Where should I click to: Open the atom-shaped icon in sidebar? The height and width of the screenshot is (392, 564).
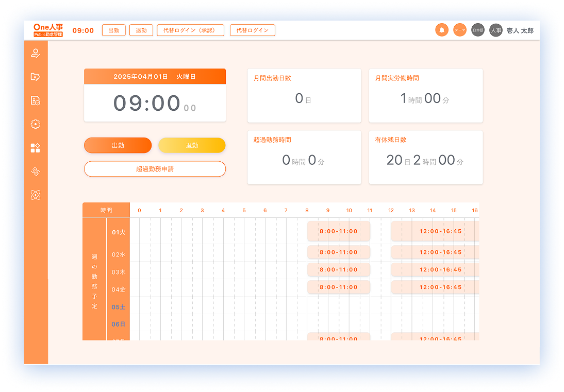coord(35,195)
